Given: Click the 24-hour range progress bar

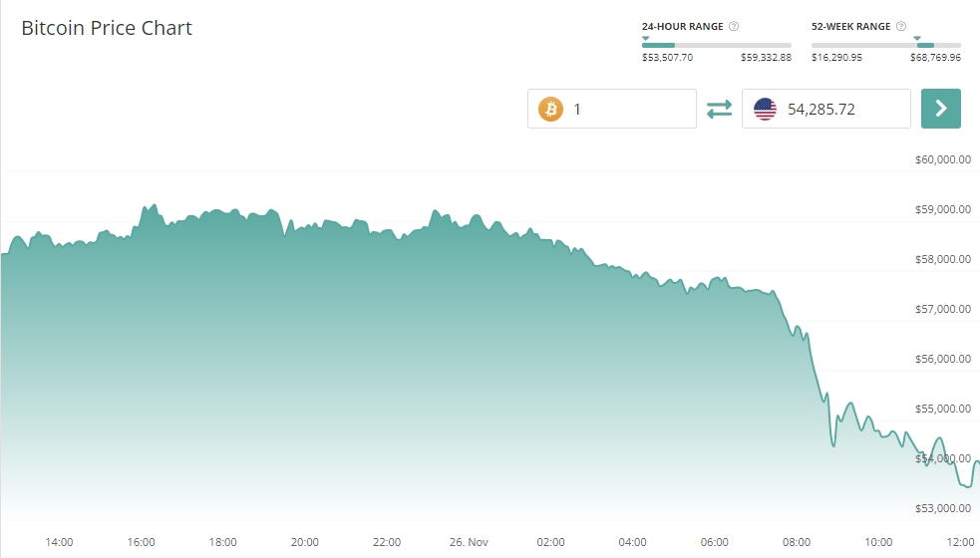Looking at the screenshot, I should 717,45.
